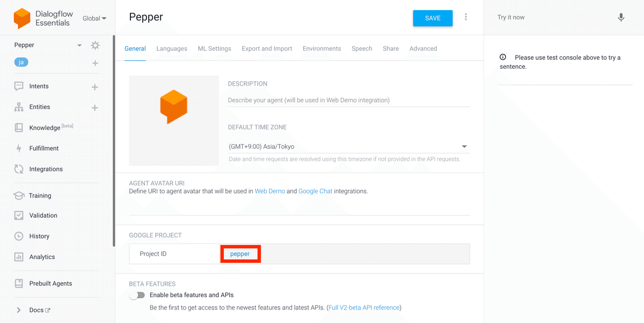Open the three-dot more options menu
644x323 pixels.
pos(466,17)
